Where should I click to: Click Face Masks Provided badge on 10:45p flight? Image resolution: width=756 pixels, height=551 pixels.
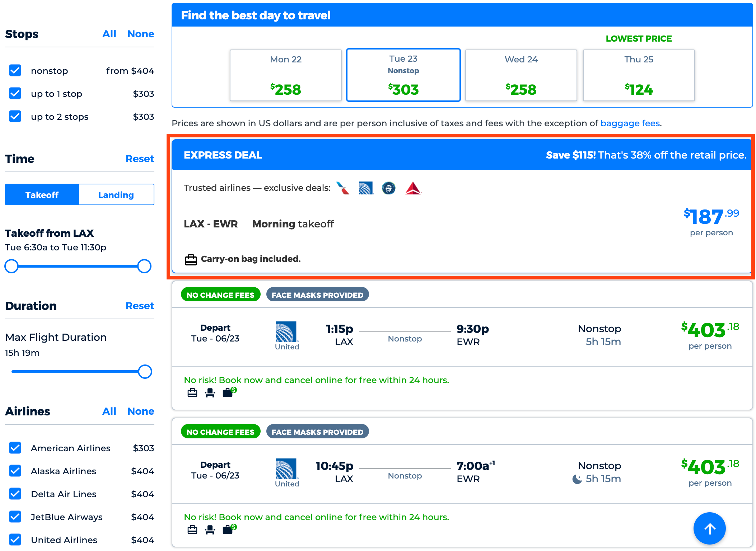(317, 432)
